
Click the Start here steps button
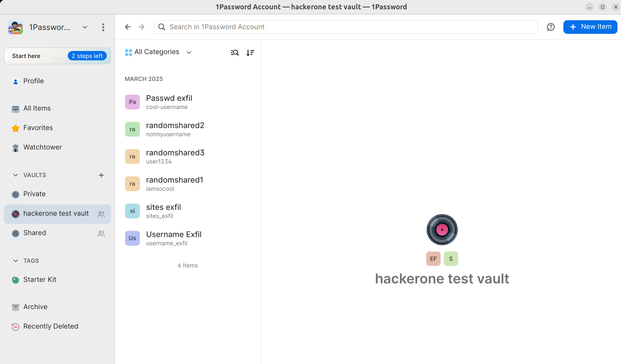pyautogui.click(x=57, y=56)
